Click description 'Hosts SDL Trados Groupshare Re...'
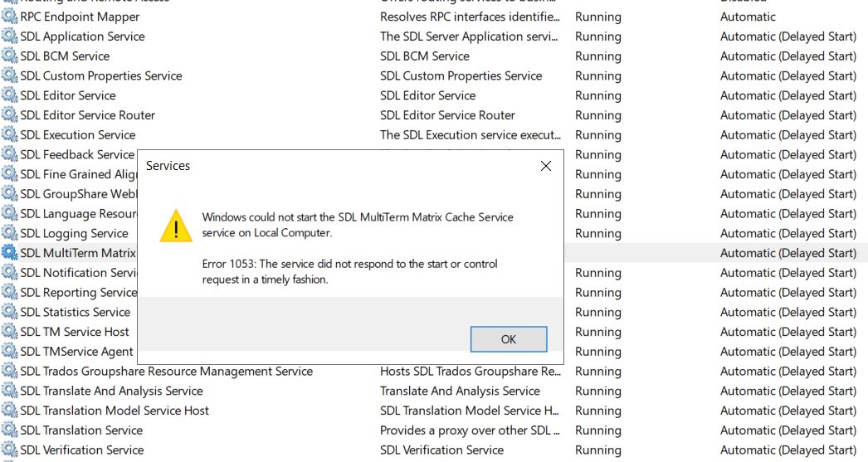 470,372
